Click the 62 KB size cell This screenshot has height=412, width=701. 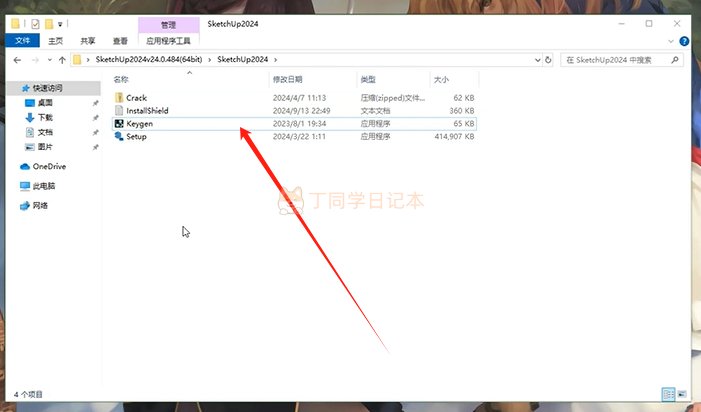coord(464,98)
